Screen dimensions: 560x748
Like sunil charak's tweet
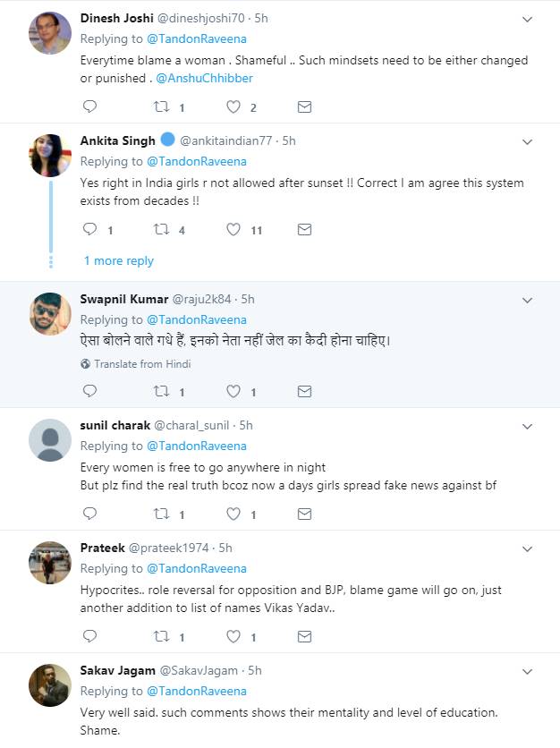pyautogui.click(x=233, y=514)
